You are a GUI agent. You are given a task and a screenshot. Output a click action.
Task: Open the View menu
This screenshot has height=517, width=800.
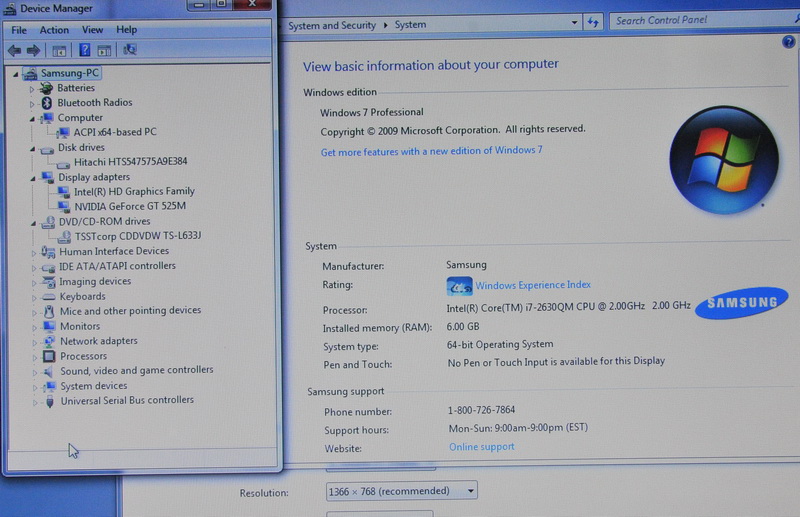pos(92,30)
